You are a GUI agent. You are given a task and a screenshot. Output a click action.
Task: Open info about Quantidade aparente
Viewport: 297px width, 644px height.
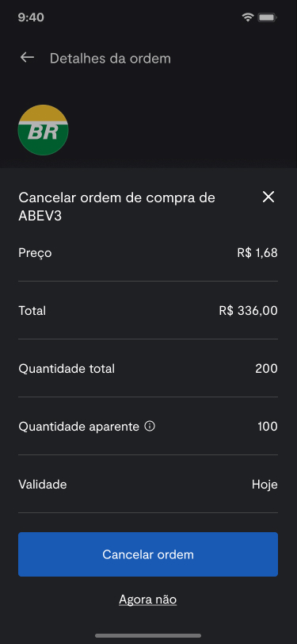point(150,427)
